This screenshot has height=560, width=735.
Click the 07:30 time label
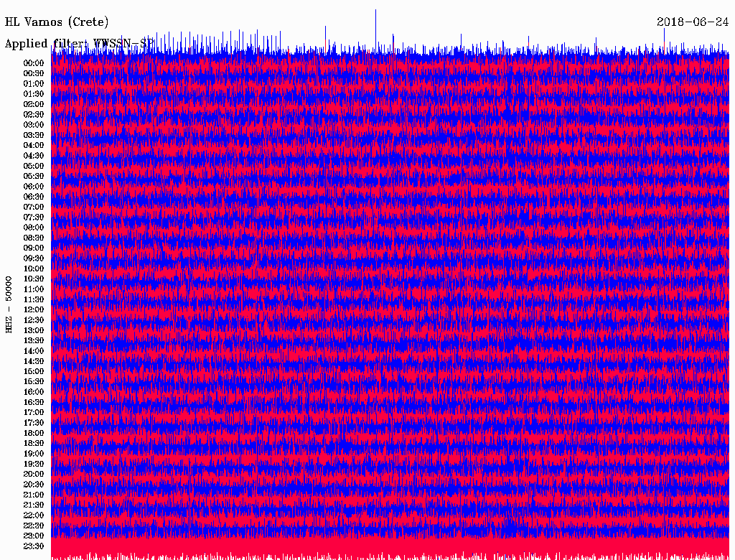pos(34,218)
